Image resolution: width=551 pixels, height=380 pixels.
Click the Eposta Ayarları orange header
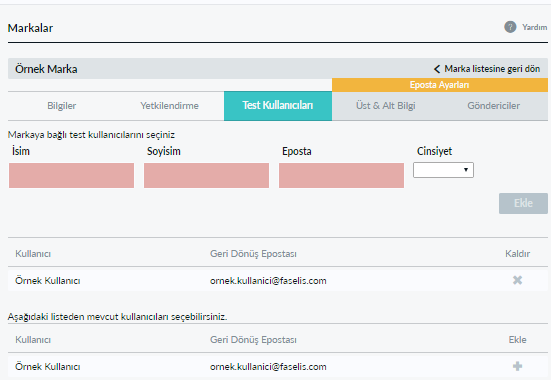[440, 85]
